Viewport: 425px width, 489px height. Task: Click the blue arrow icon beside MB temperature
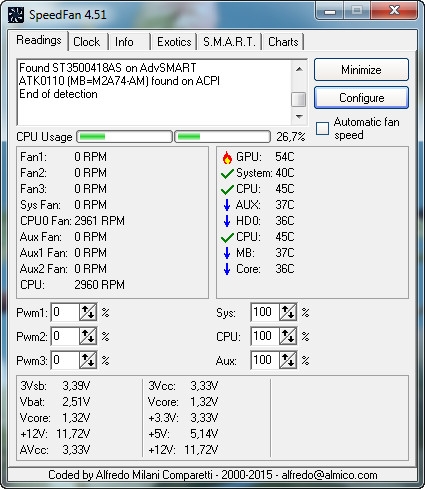tap(227, 253)
